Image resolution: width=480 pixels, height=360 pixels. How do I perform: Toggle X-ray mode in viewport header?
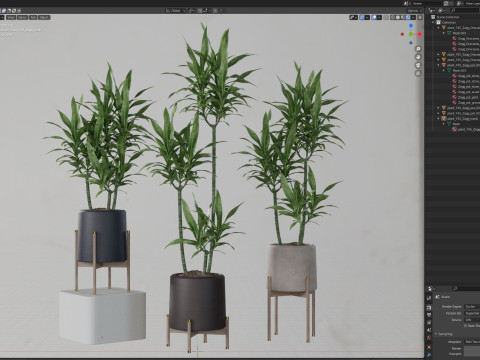[386, 17]
